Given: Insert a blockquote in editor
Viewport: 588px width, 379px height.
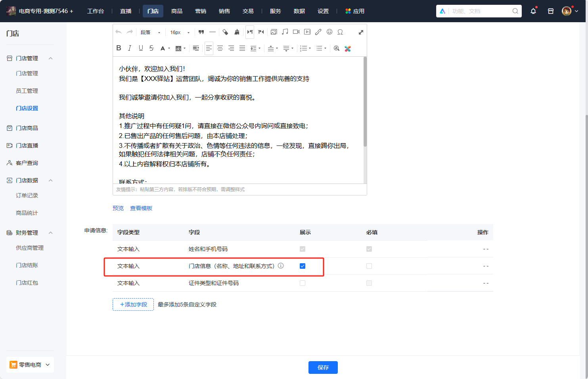Looking at the screenshot, I should pyautogui.click(x=201, y=32).
